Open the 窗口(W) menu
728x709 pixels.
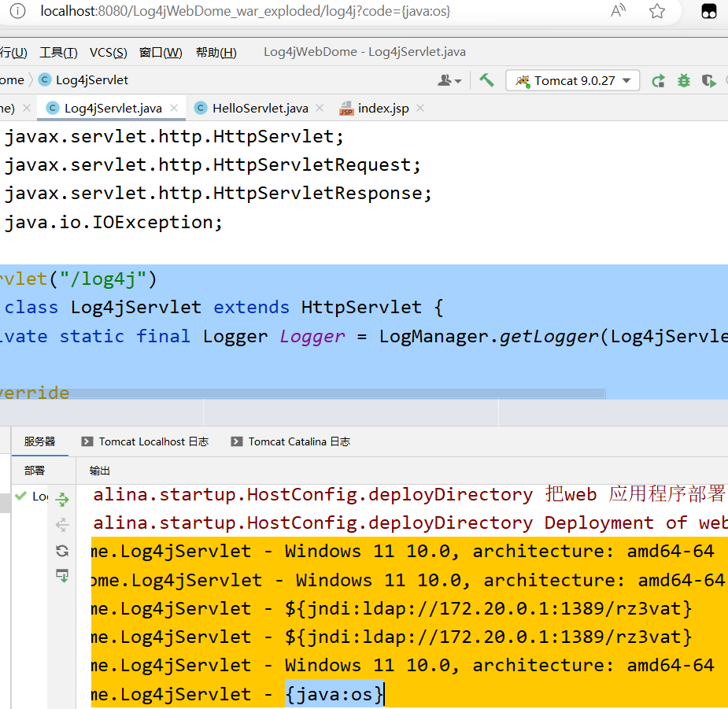[161, 52]
